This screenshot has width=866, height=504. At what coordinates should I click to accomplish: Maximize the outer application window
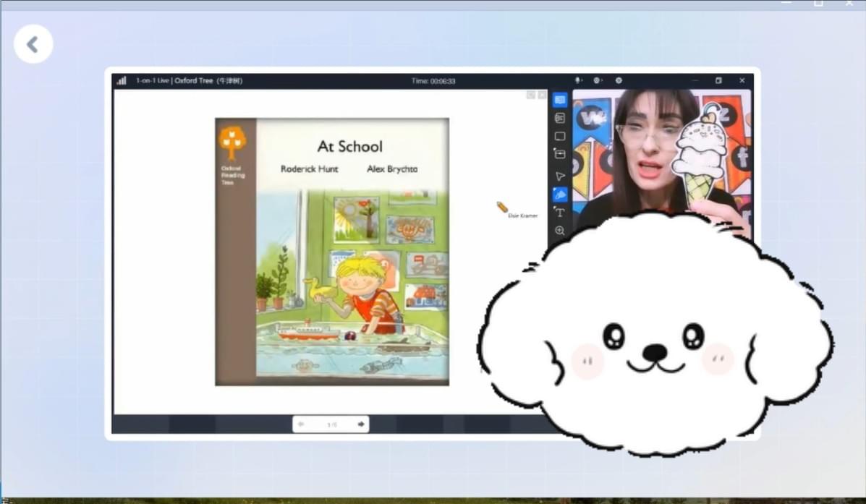coord(818,4)
